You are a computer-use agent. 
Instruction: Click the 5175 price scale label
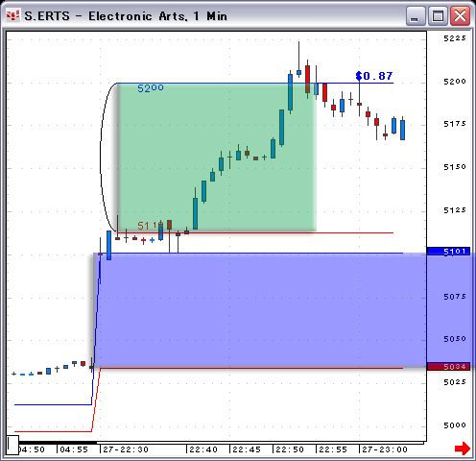pyautogui.click(x=455, y=124)
